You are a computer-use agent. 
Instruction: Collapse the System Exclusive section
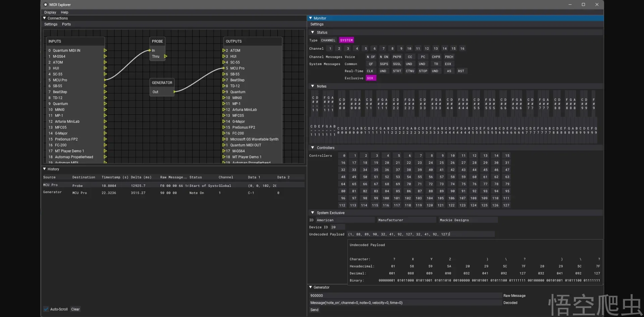(313, 213)
